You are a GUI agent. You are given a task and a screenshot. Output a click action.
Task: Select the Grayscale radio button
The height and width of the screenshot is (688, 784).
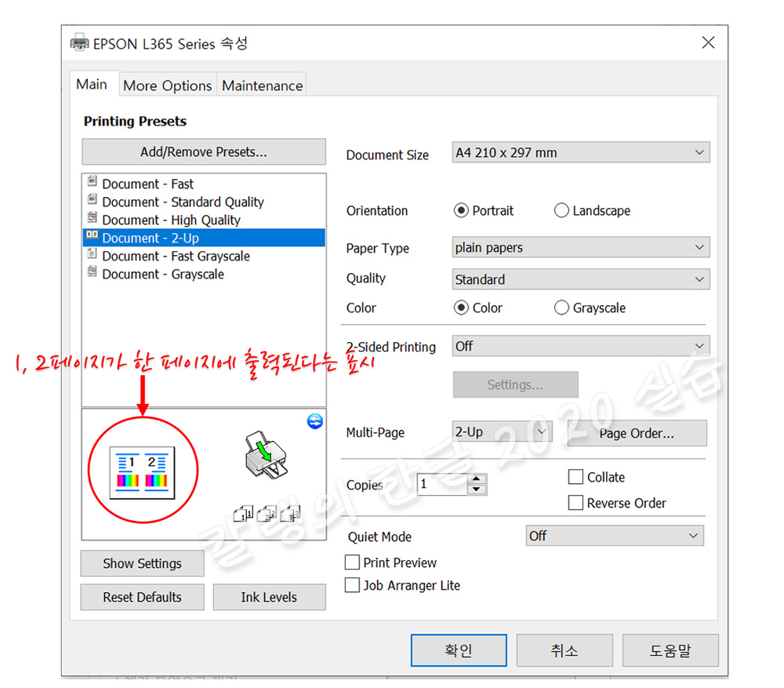(561, 308)
